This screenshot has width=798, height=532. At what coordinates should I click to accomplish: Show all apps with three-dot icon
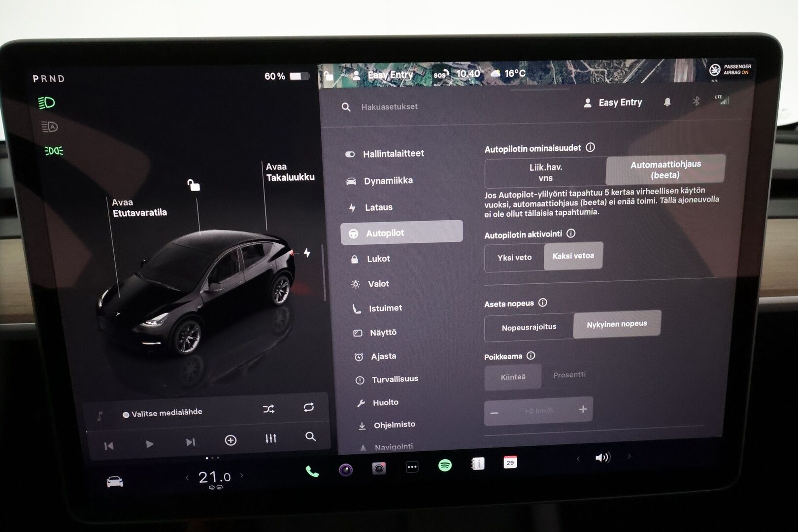coord(412,466)
